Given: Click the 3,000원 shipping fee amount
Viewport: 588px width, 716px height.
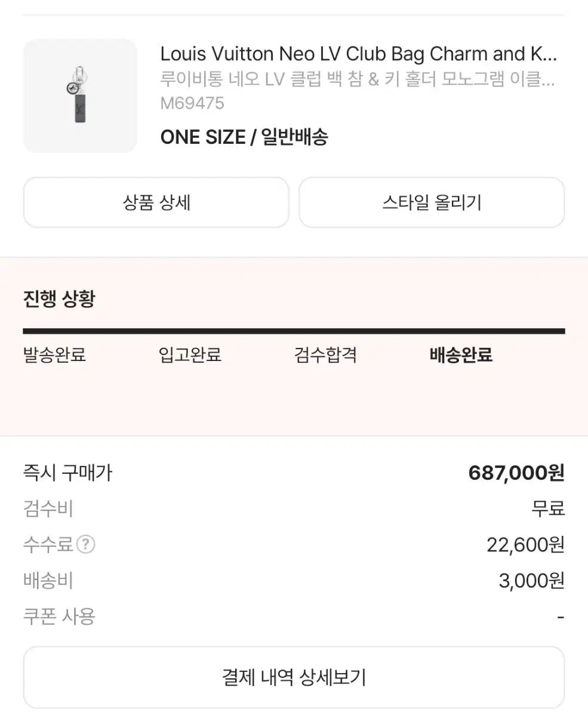Looking at the screenshot, I should (531, 581).
